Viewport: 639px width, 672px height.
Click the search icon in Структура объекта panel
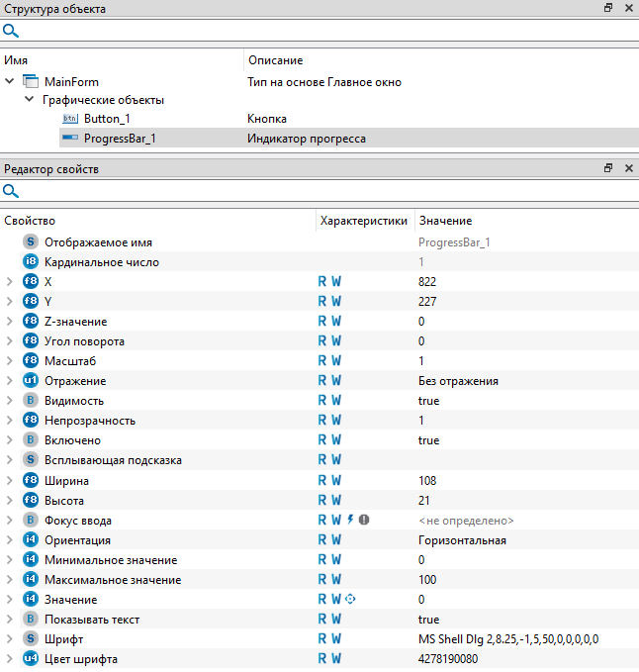11,31
